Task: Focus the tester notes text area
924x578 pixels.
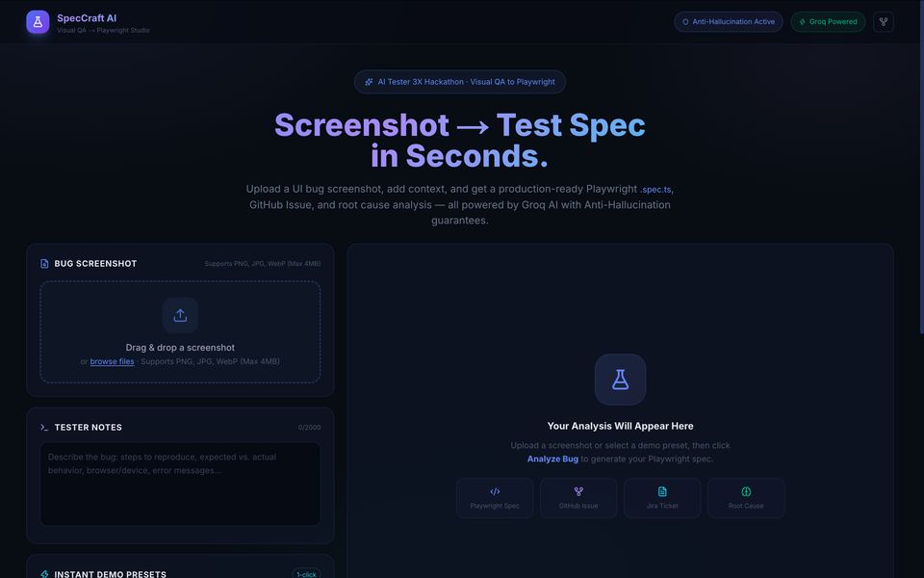Action: click(x=180, y=485)
